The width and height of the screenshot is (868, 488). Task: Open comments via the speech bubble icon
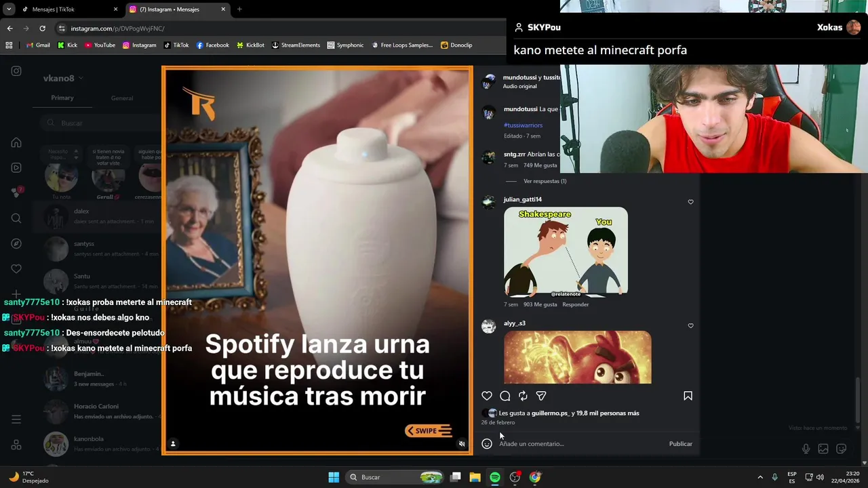(x=505, y=396)
